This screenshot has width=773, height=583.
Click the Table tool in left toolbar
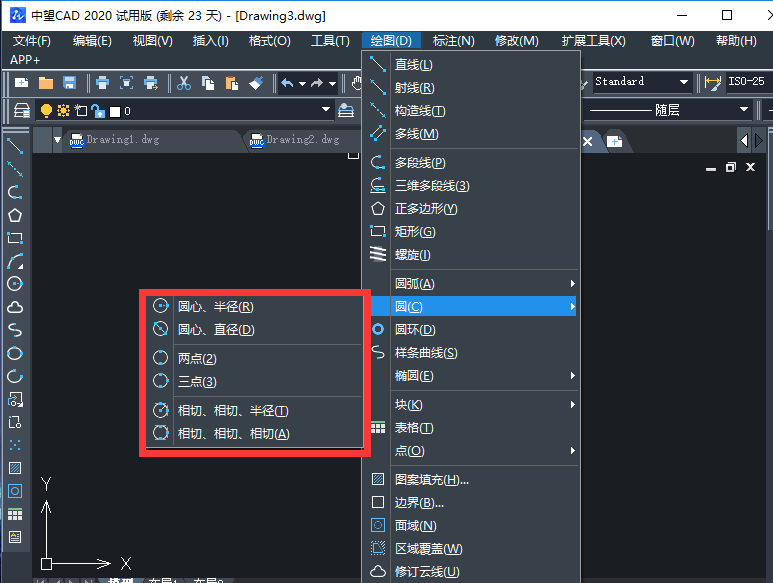click(x=15, y=514)
